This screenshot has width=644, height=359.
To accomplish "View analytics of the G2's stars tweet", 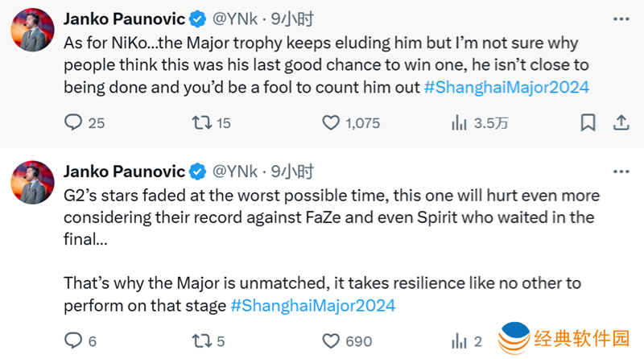I will coord(460,341).
